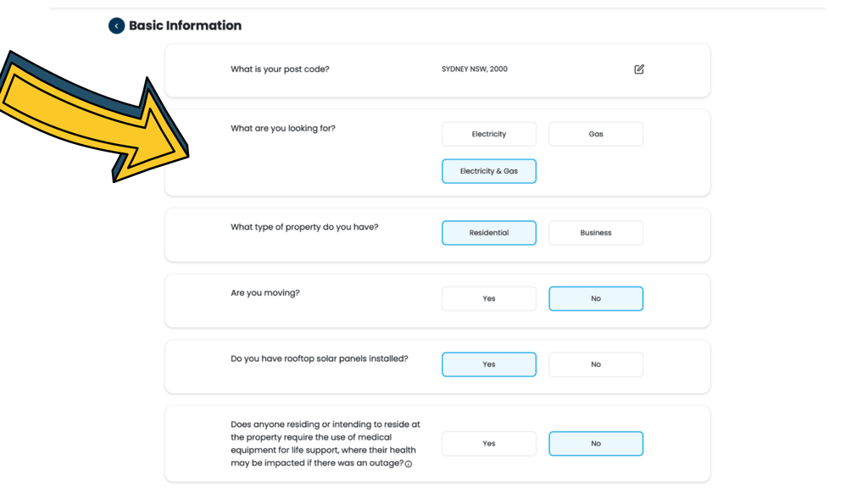Choose Yes for Are you moving

[489, 299]
